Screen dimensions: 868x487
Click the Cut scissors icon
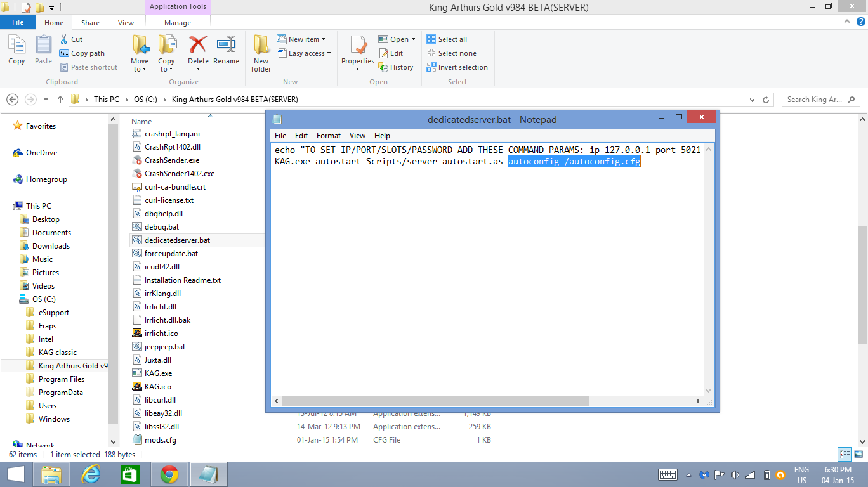point(65,39)
